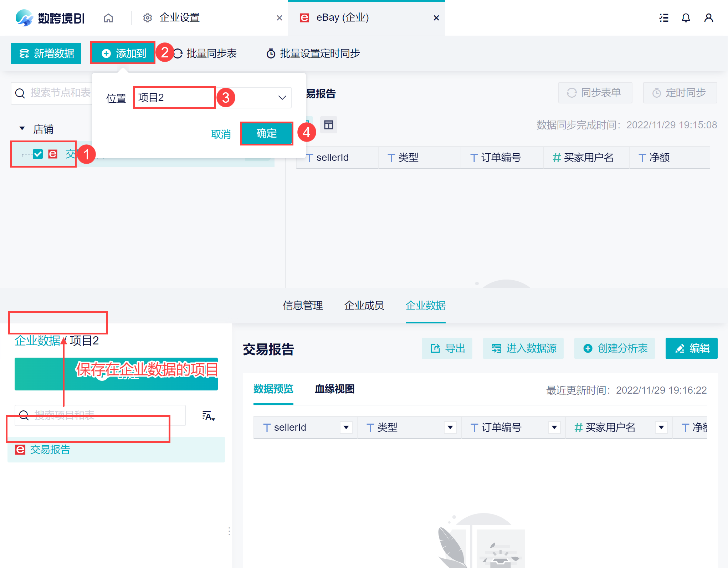728x568 pixels.
Task: Close the eBay (企业) tab
Action: [436, 18]
